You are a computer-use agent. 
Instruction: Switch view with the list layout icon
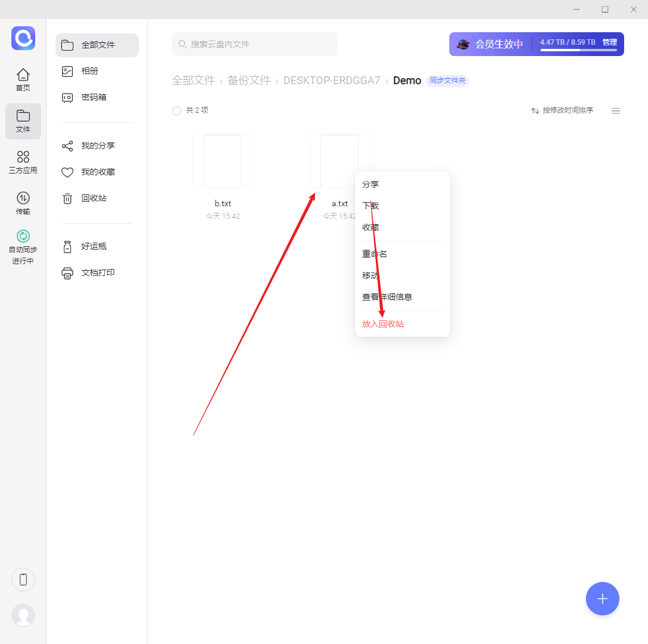click(x=615, y=111)
